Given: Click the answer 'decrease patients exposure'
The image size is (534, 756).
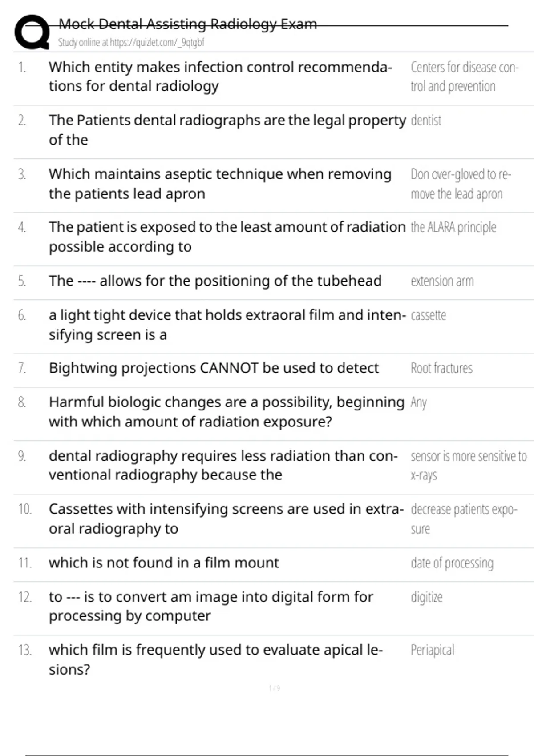Looking at the screenshot, I should pyautogui.click(x=463, y=519).
